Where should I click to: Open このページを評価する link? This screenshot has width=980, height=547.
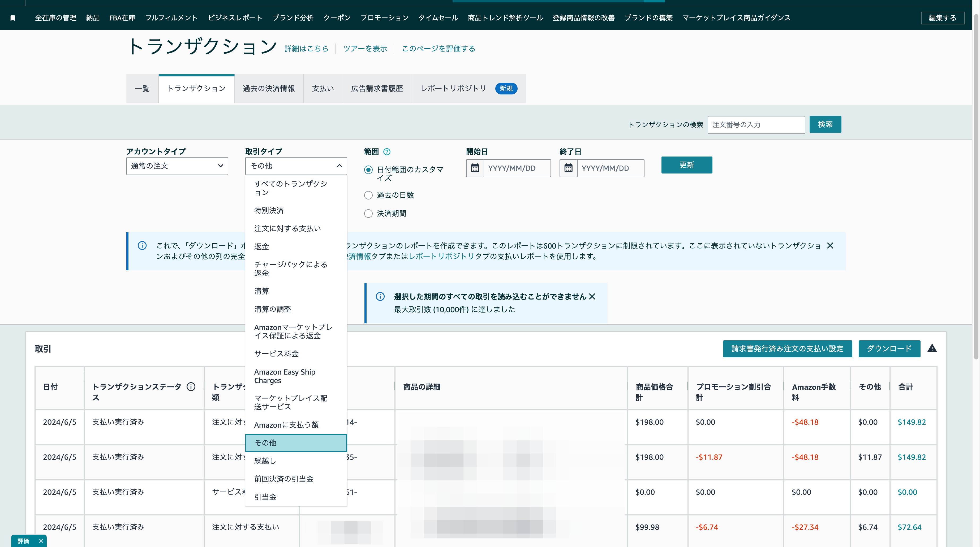pos(439,49)
